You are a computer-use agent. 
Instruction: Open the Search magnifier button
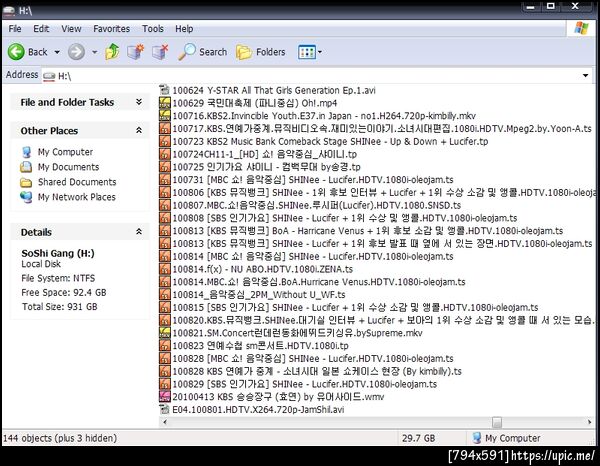pos(187,52)
